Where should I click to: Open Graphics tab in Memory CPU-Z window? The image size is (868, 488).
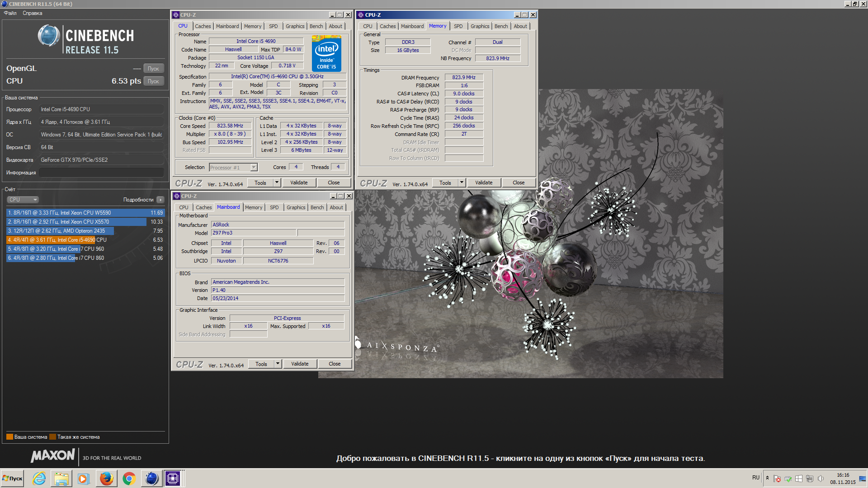pyautogui.click(x=480, y=26)
